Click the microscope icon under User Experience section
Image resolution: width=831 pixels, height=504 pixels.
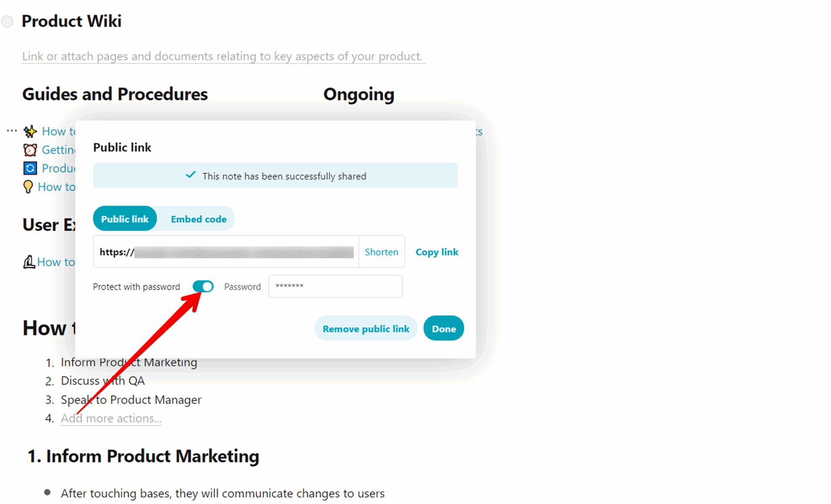coord(29,261)
